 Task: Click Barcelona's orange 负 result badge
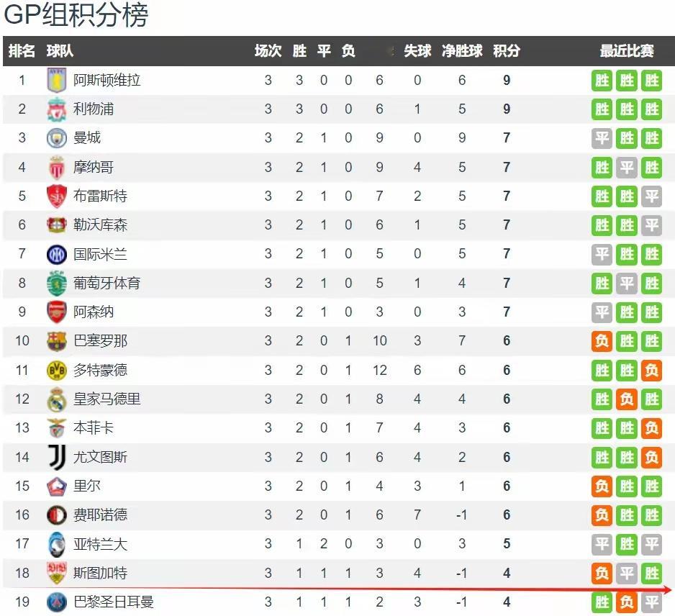[602, 341]
